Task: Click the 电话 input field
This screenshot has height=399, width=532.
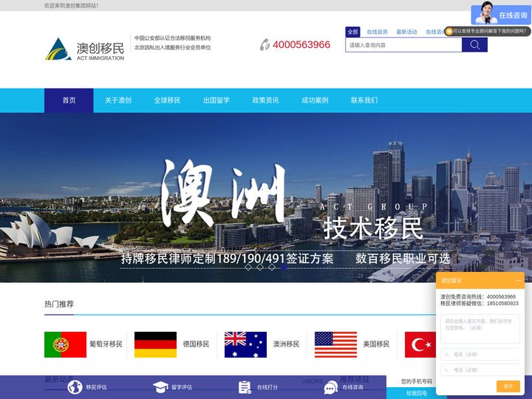Action: pyautogui.click(x=480, y=370)
